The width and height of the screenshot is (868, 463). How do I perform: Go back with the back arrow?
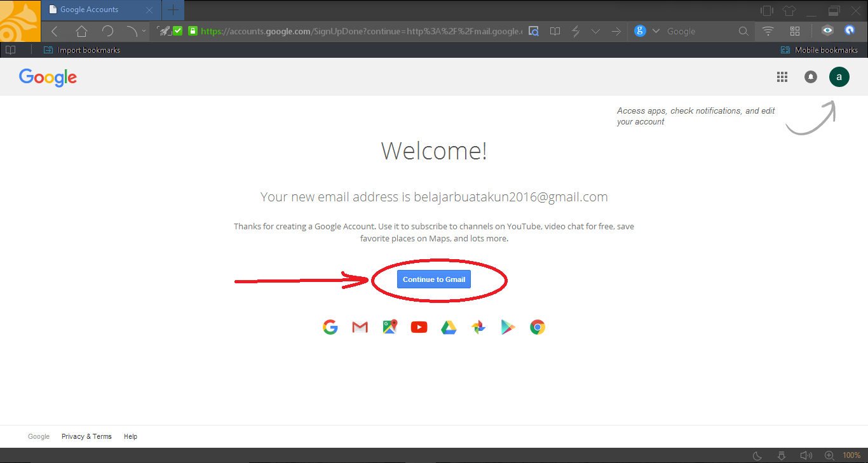coord(55,31)
